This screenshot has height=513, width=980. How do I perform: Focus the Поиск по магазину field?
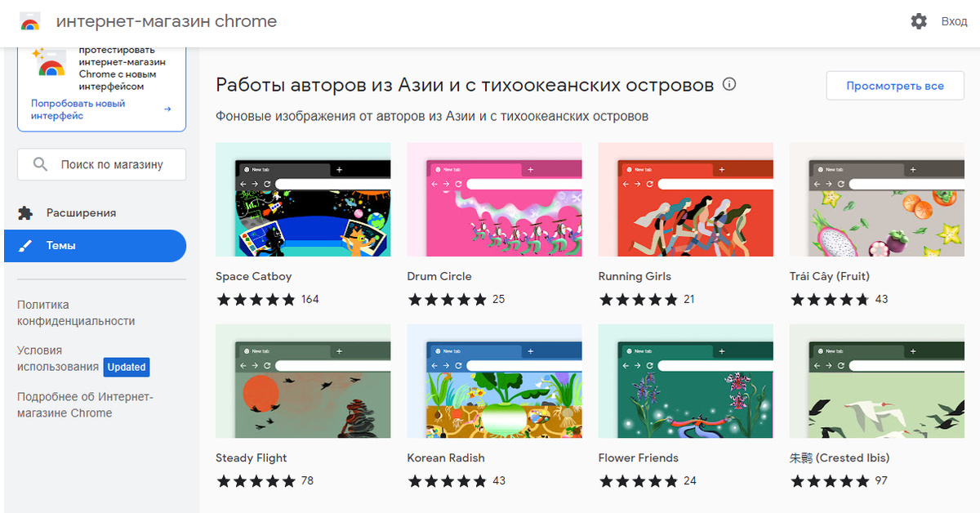101,164
